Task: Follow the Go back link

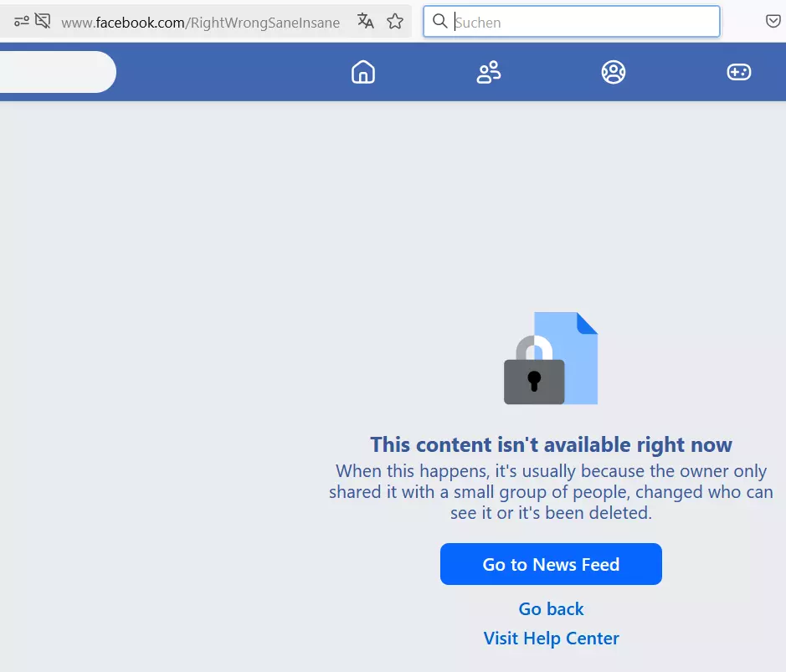Action: (551, 609)
